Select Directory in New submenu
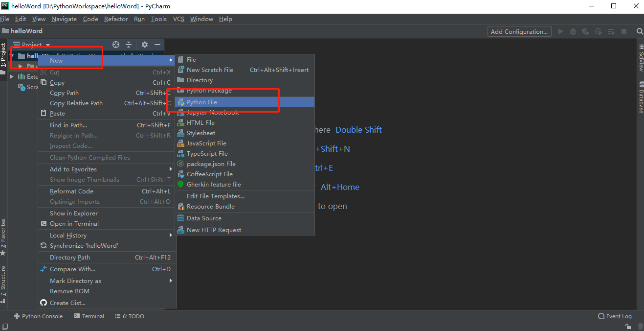Viewport: 644px width, 331px height. tap(245, 80)
